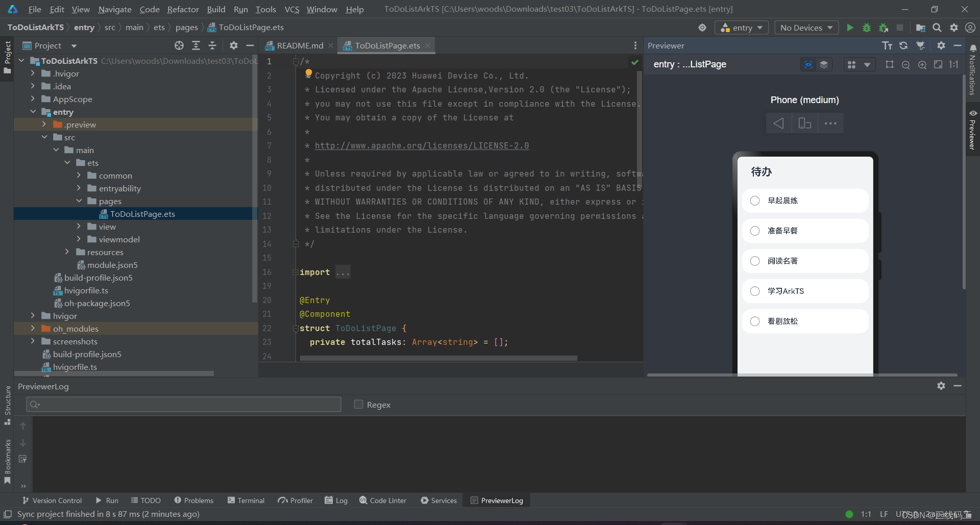
Task: Unfold the import region on line 16
Action: coord(296,272)
